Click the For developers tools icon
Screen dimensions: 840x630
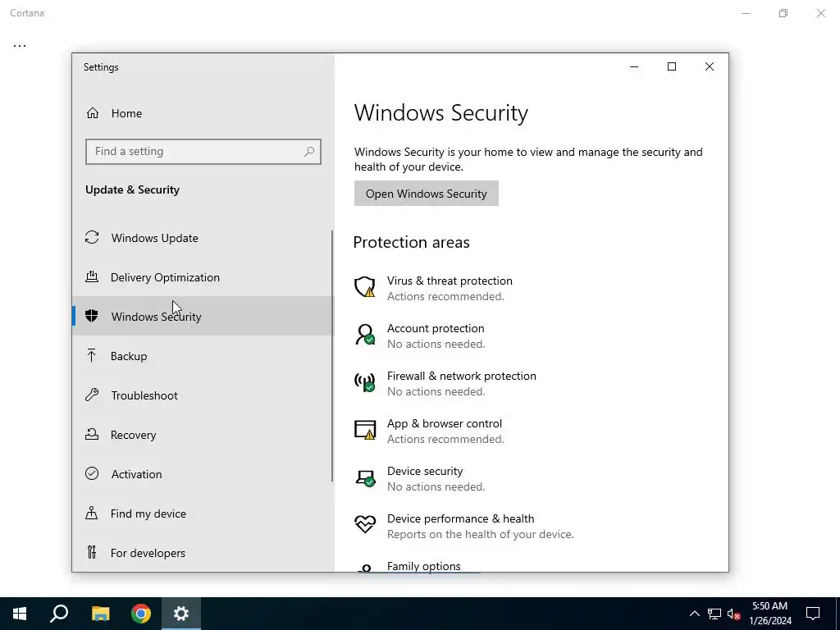tap(92, 552)
